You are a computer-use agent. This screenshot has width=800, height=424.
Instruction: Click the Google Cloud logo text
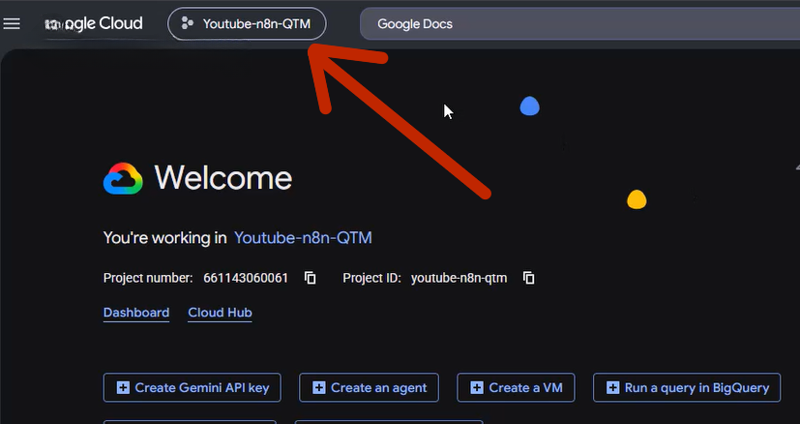(94, 23)
